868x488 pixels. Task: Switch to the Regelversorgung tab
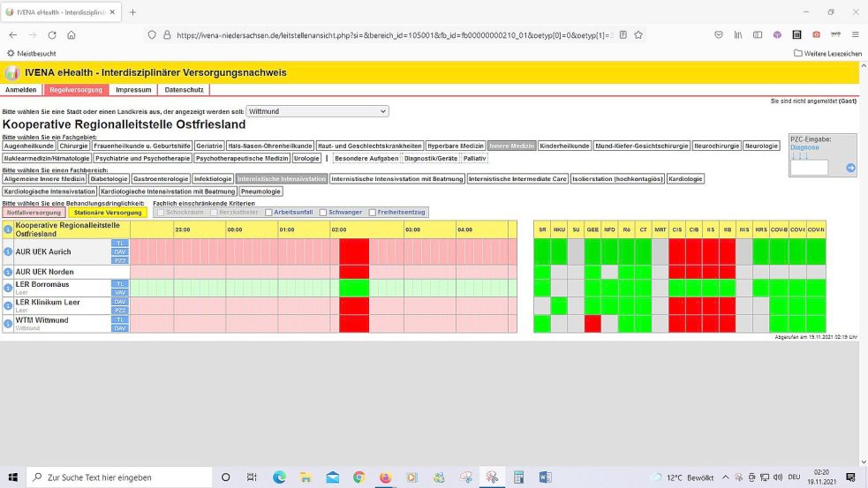tap(76, 90)
